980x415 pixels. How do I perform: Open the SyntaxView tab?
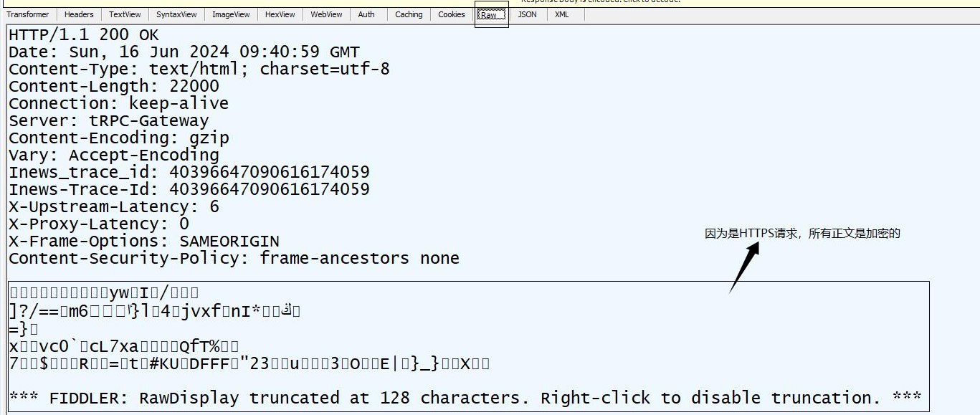click(x=176, y=14)
